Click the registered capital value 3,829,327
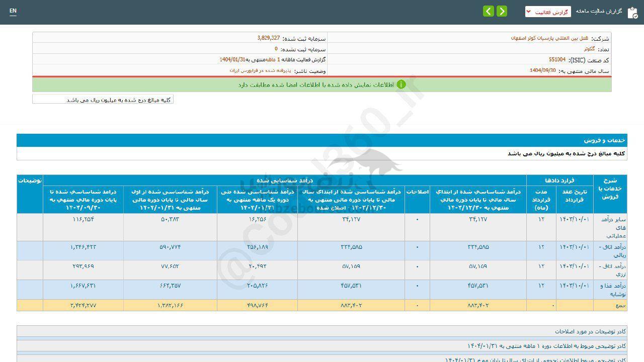The height and width of the screenshot is (362, 644). click(x=268, y=38)
